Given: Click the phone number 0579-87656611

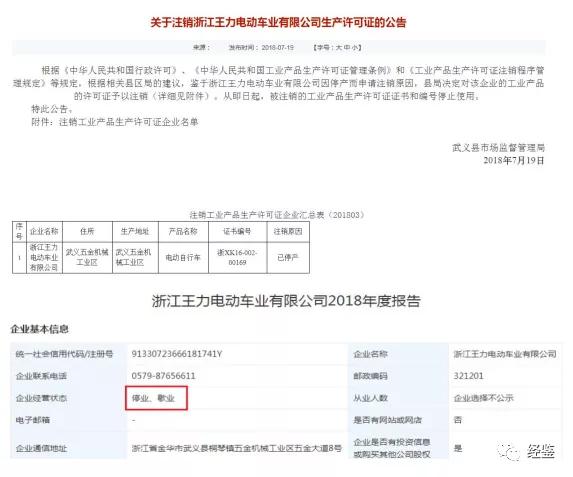Looking at the screenshot, I should pyautogui.click(x=163, y=376).
